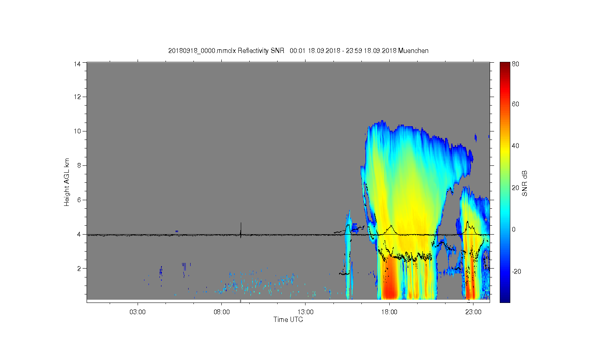Click the 60 dB colorbar tick label

(x=516, y=104)
